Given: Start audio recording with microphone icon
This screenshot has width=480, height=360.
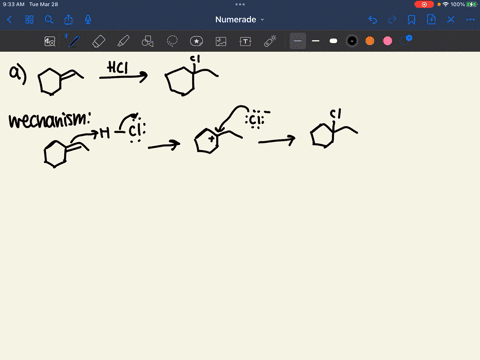Looking at the screenshot, I should tap(88, 20).
